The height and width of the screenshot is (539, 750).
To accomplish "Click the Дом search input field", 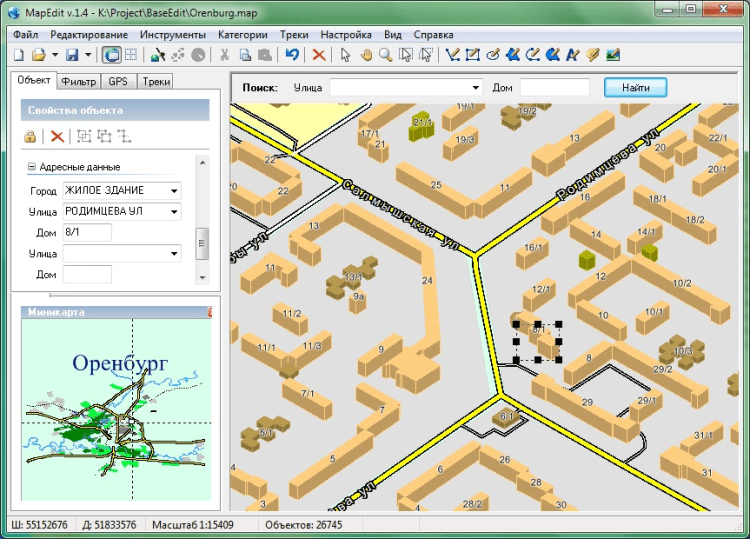I will 555,88.
